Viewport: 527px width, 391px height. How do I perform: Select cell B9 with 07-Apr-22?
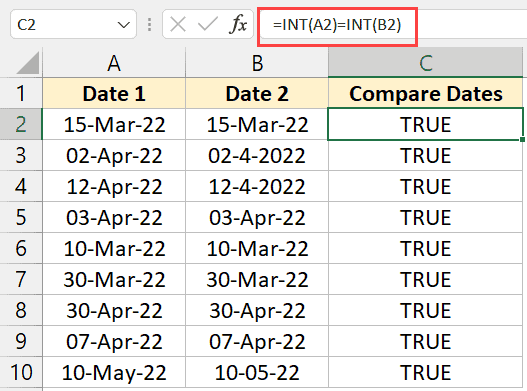point(257,341)
